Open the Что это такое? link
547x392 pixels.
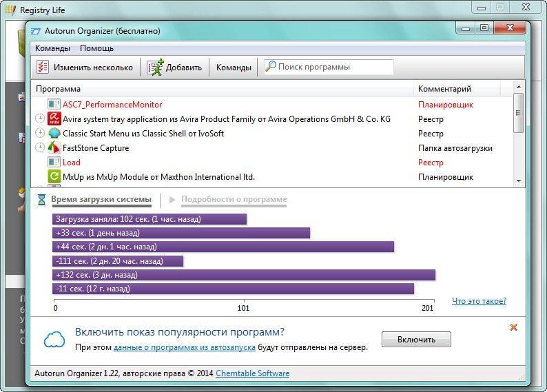click(479, 301)
